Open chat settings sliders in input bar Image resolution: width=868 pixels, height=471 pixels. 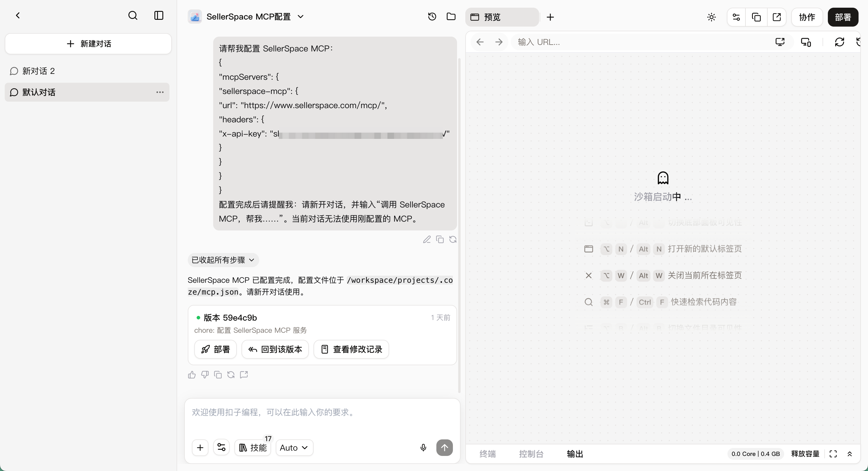[221, 448]
